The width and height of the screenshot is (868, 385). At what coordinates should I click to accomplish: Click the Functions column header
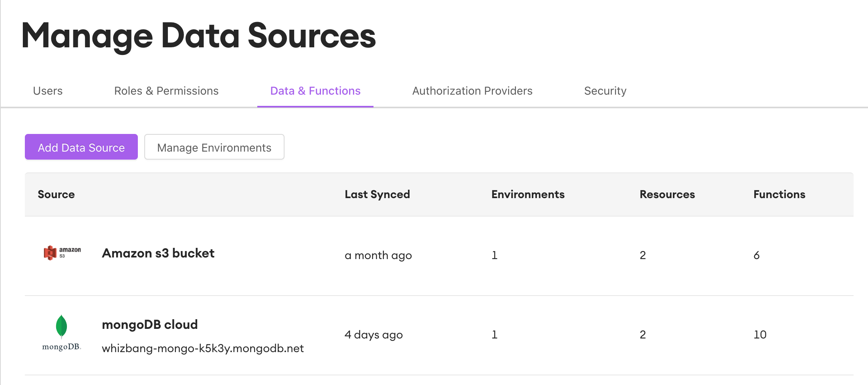[779, 195]
